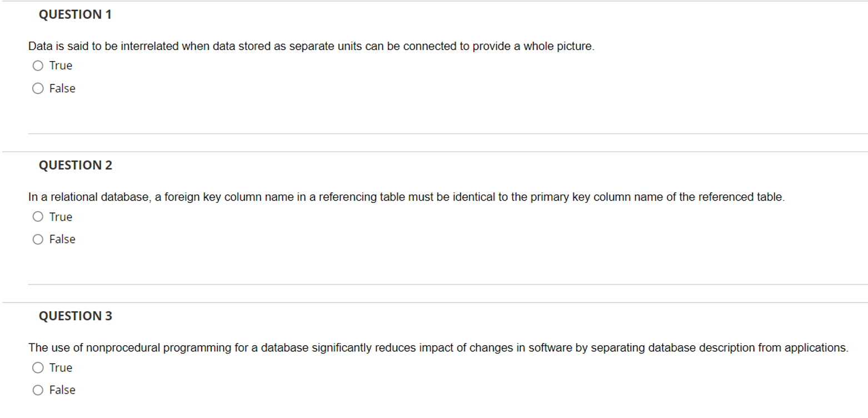
Task: Click the Question 3 statement about nonprocedural programming
Action: click(x=438, y=347)
